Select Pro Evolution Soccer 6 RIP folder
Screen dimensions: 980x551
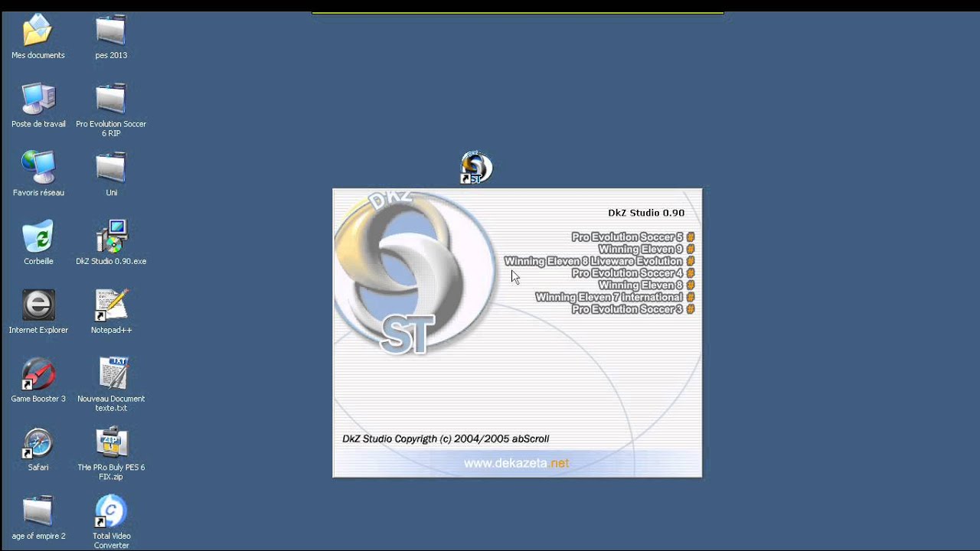pyautogui.click(x=111, y=99)
